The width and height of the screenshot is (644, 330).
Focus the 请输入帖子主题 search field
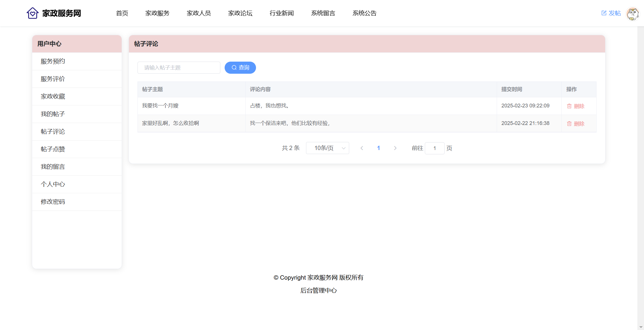pyautogui.click(x=179, y=68)
